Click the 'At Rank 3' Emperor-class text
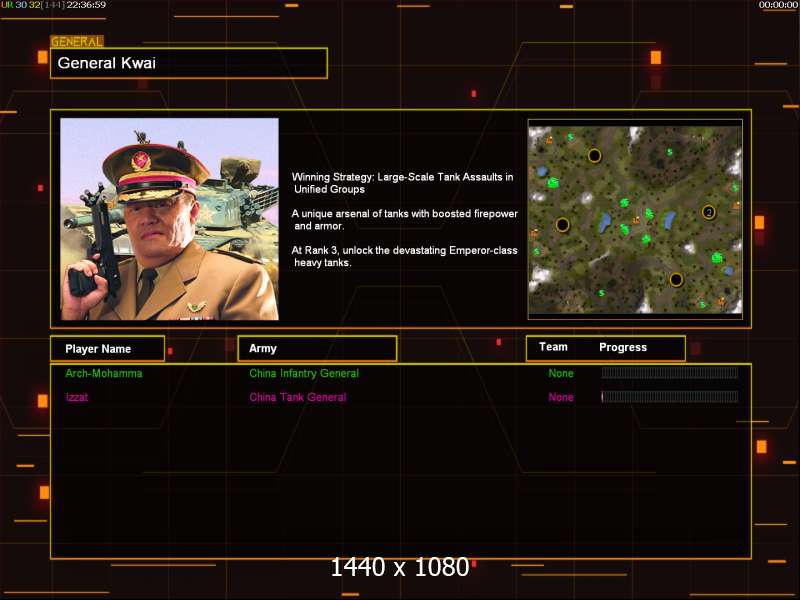The image size is (800, 600). click(x=405, y=257)
